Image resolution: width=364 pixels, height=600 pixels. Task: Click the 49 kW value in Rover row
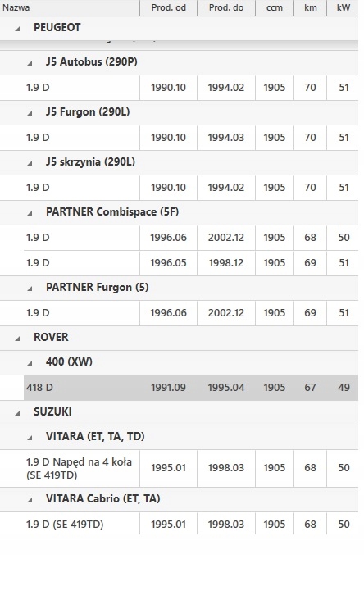344,388
